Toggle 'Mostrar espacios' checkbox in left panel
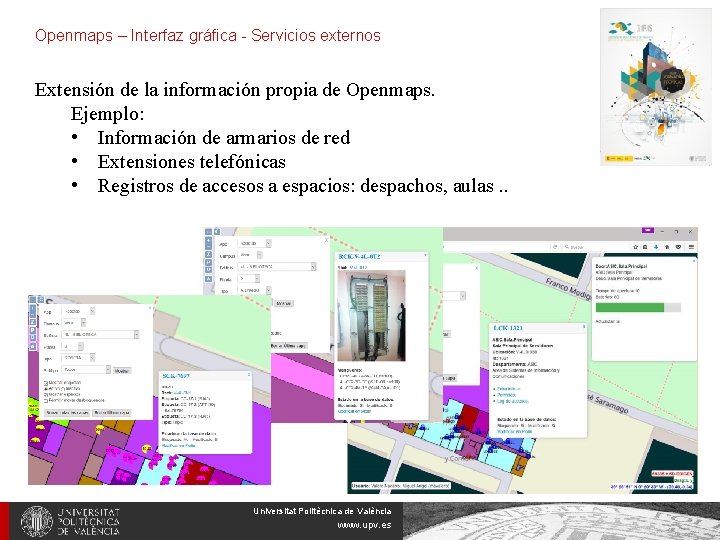 click(x=46, y=395)
